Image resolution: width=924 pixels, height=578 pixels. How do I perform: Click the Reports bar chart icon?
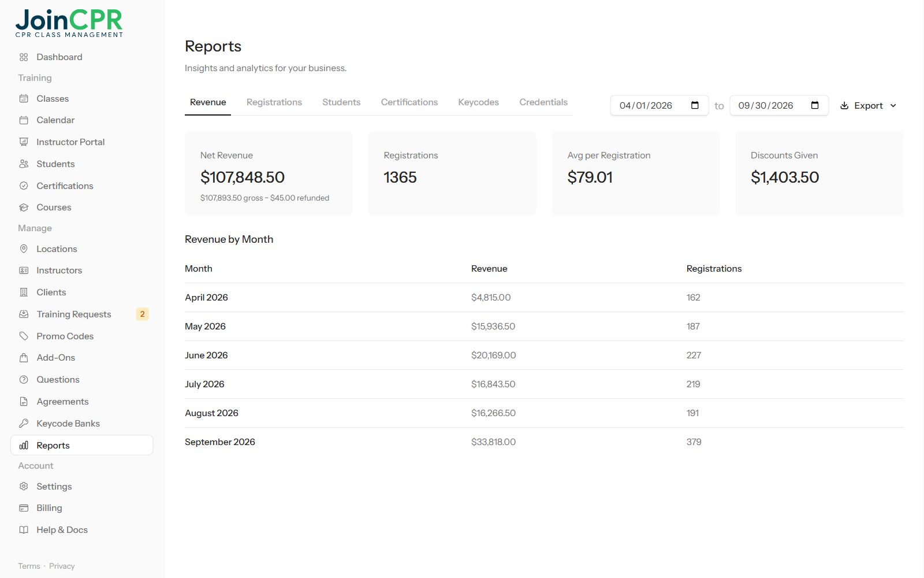24,446
